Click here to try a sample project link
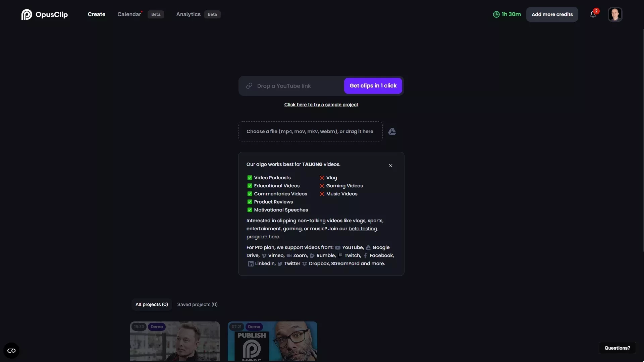This screenshot has height=362, width=644. (x=321, y=105)
